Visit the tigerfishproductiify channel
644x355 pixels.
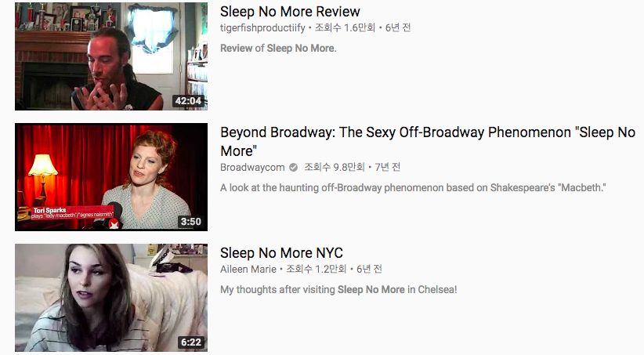pos(262,28)
